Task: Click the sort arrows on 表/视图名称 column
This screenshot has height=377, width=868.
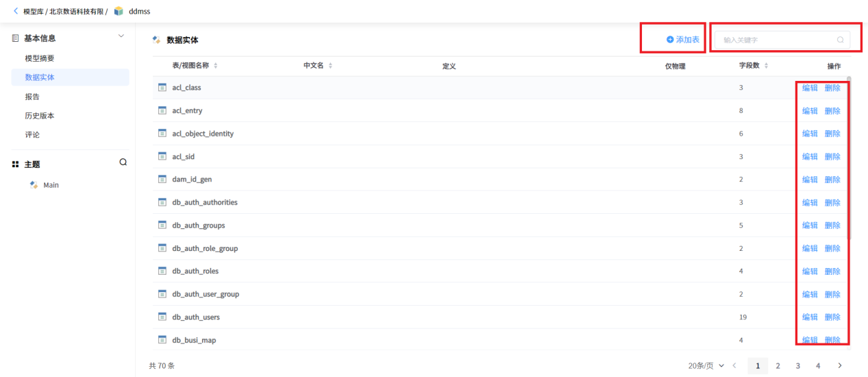Action: click(216, 66)
